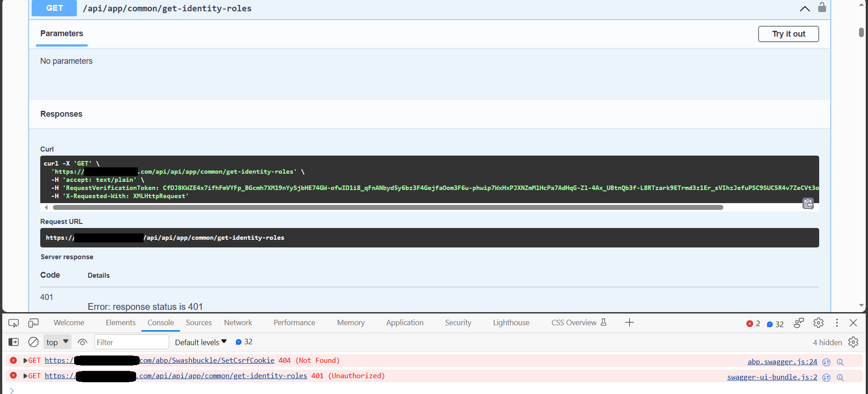Open the inspect element picker tool
Viewport: 868px width, 394px height.
coord(14,323)
